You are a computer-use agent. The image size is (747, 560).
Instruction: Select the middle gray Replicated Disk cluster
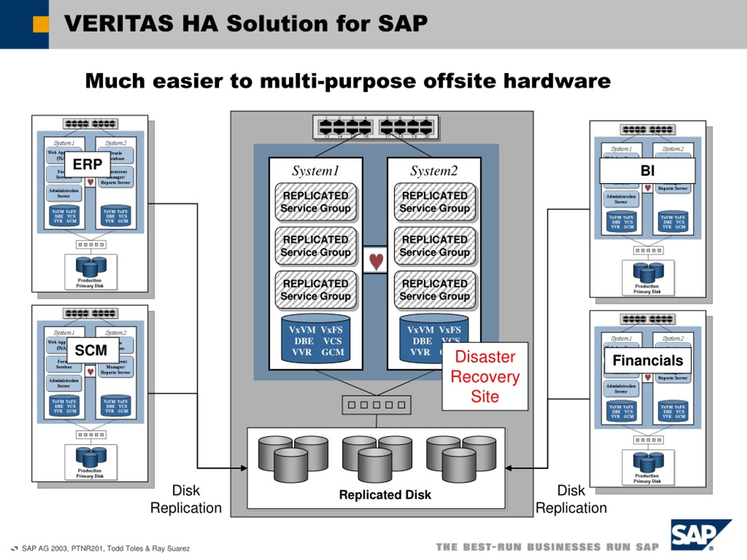click(377, 459)
